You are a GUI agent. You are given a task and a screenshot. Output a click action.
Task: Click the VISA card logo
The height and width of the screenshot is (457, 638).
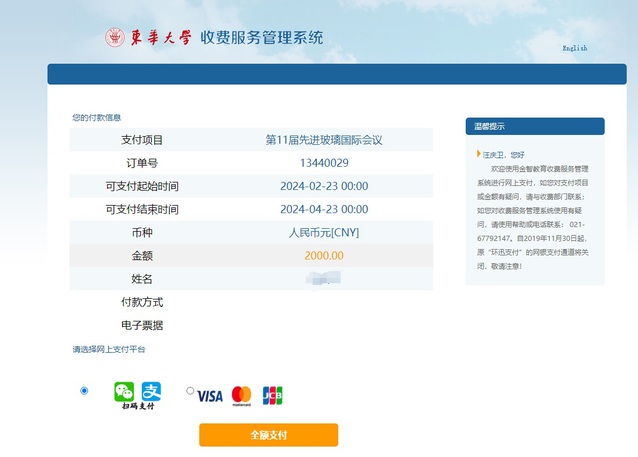coord(210,396)
